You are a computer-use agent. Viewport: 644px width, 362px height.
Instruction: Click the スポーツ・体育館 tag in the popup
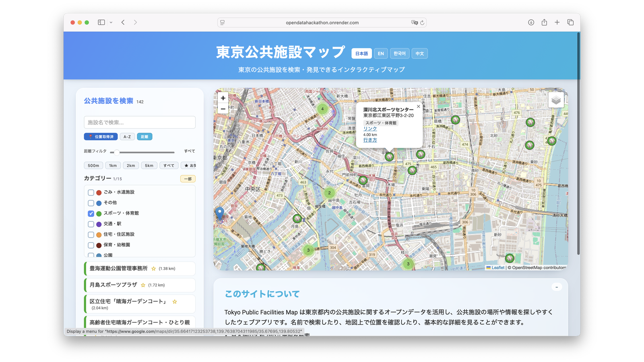coord(381,123)
